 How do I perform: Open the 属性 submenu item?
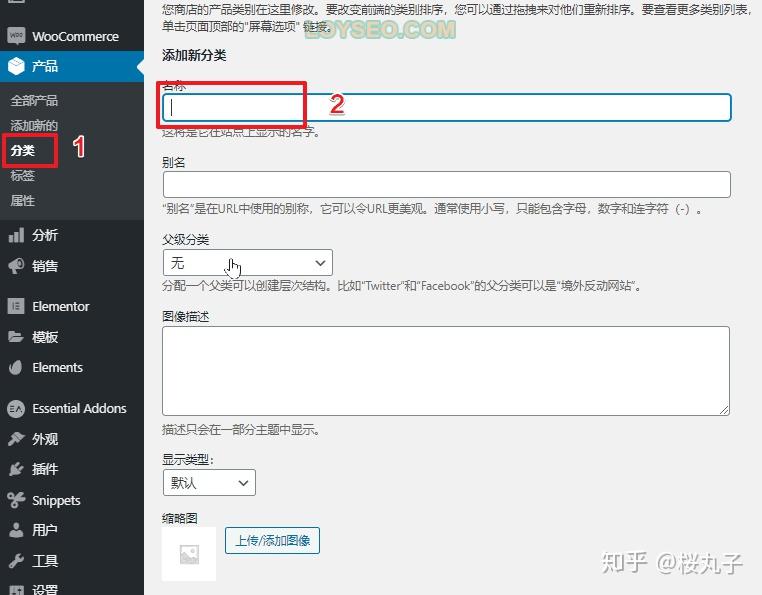pyautogui.click(x=23, y=200)
